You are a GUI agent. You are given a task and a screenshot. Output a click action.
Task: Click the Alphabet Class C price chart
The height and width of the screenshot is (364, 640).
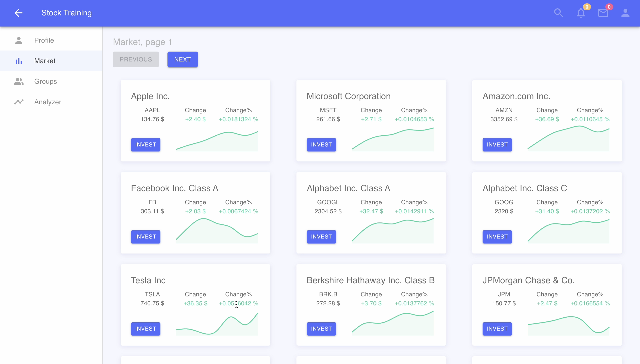[568, 231]
